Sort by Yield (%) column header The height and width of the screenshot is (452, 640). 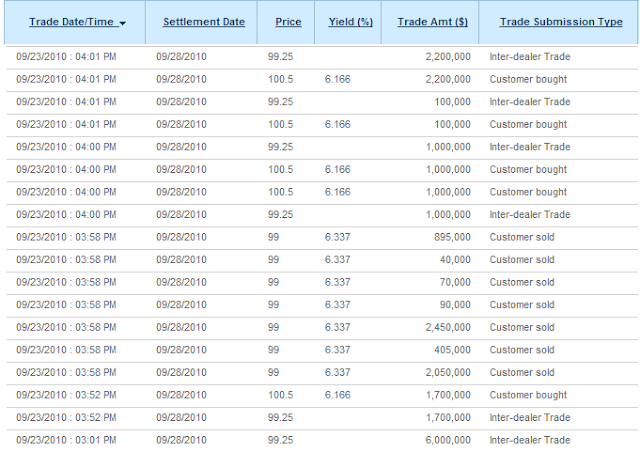click(x=351, y=22)
